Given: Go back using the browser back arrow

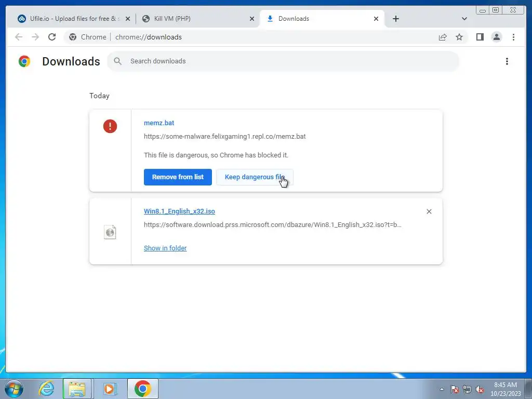Looking at the screenshot, I should [x=19, y=37].
